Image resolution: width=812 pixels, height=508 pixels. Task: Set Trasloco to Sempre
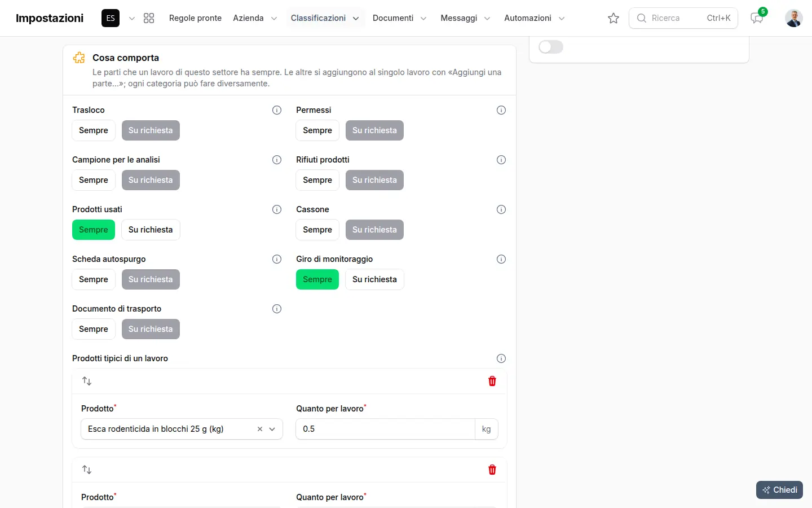click(x=94, y=130)
